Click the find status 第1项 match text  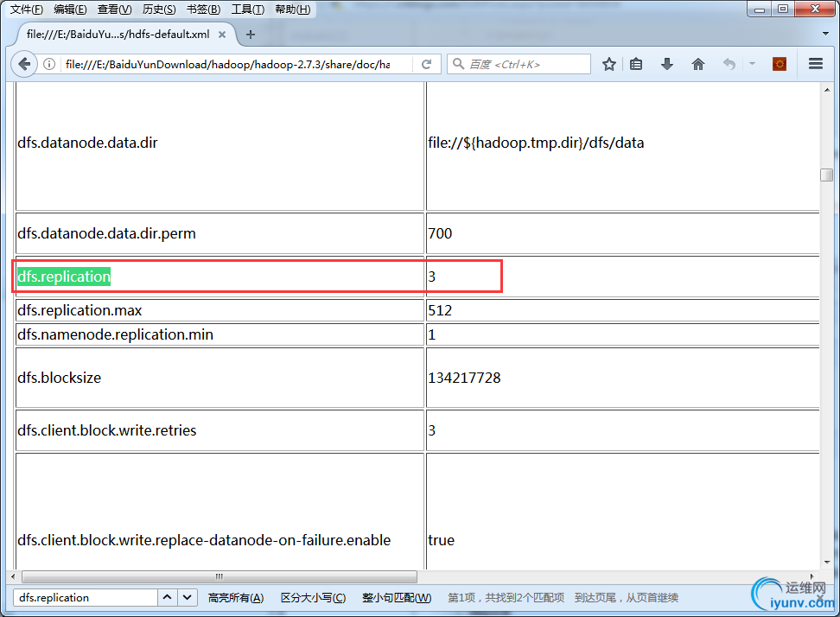[x=506, y=598]
